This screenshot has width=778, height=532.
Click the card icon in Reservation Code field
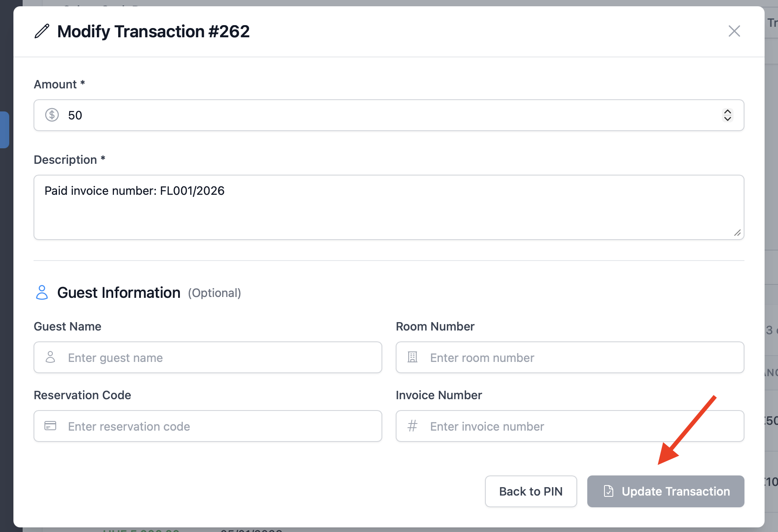[50, 426]
